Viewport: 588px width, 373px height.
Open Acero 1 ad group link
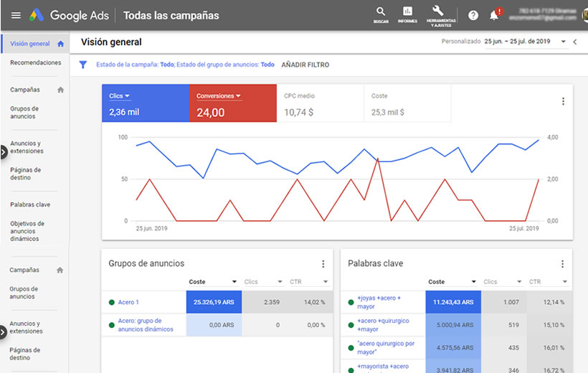pyautogui.click(x=128, y=302)
